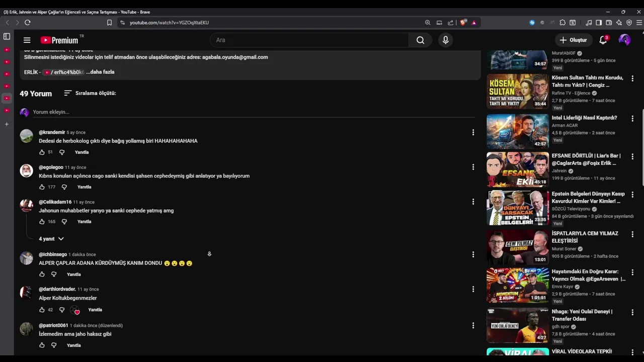Like @Celikadam16's comment
644x362 pixels.
point(42,222)
